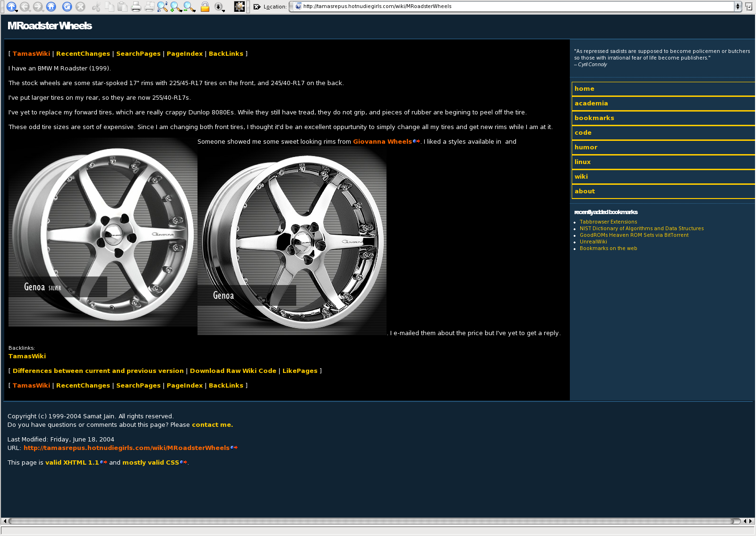The height and width of the screenshot is (536, 756).
Task: Select the bookmarks sidebar menu item
Action: pos(663,118)
